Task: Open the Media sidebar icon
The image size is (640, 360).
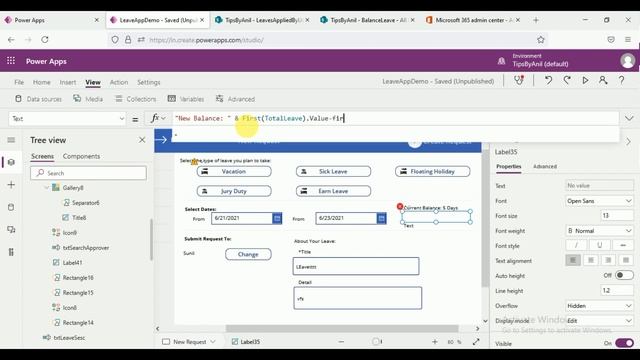Action: (11, 229)
